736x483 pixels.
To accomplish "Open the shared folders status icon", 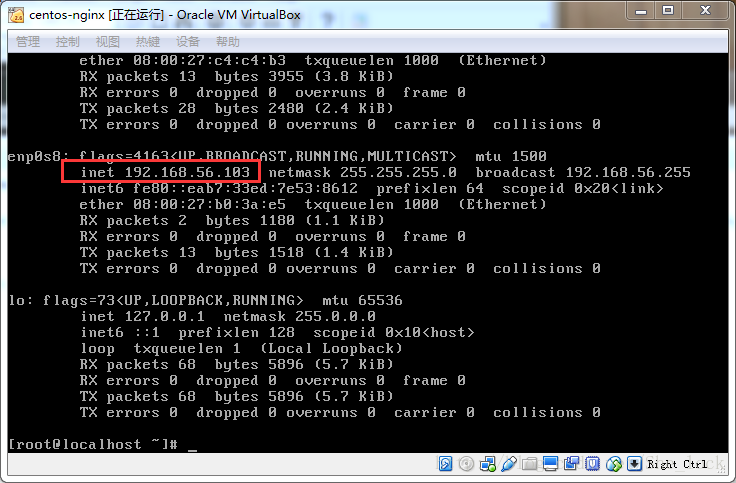I will pyautogui.click(x=529, y=464).
